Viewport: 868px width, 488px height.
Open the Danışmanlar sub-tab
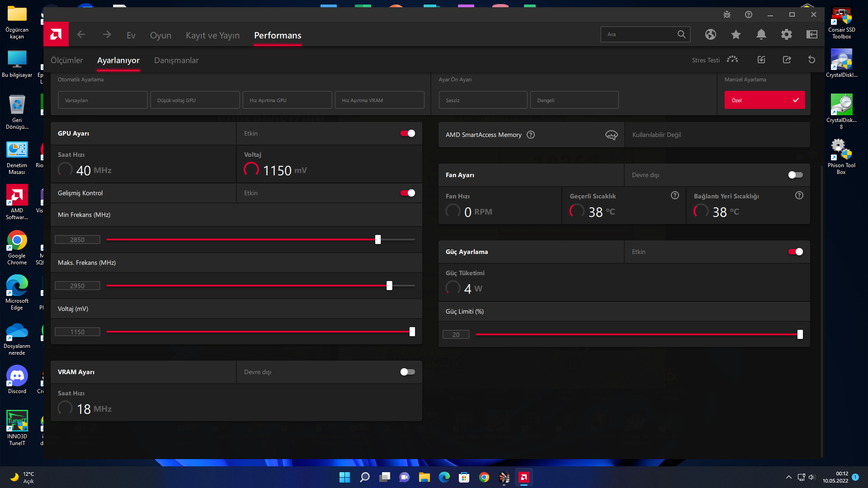[176, 60]
